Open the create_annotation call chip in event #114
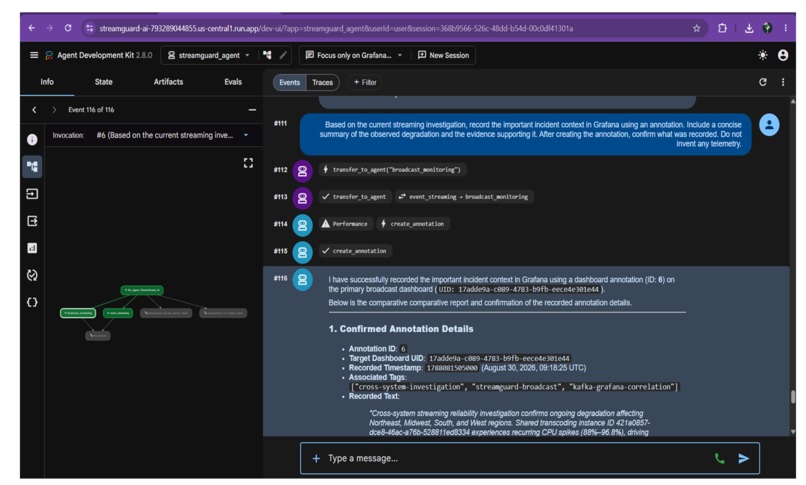806x485 pixels. tap(413, 224)
